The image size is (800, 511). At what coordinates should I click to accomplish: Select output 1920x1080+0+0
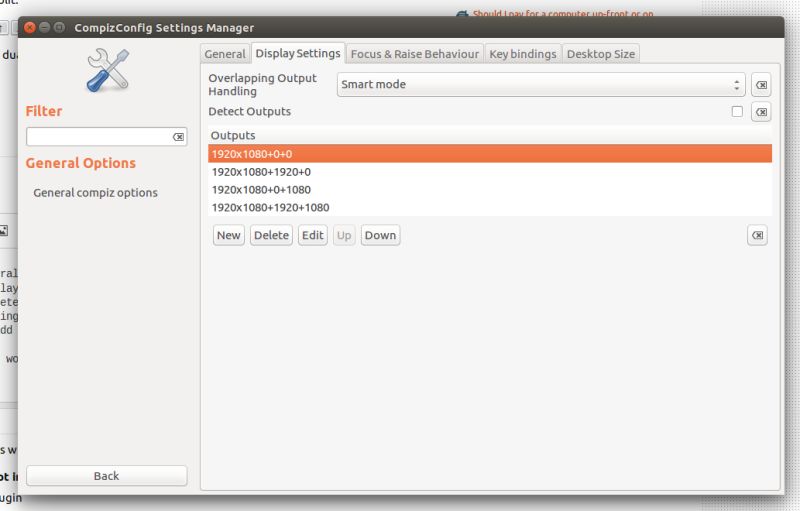tap(490, 154)
